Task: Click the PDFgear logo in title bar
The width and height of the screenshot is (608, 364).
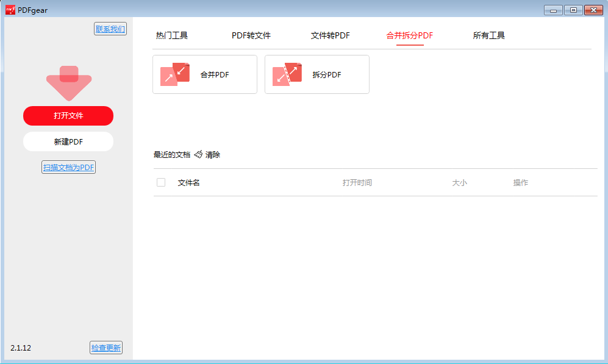Action: click(x=10, y=9)
